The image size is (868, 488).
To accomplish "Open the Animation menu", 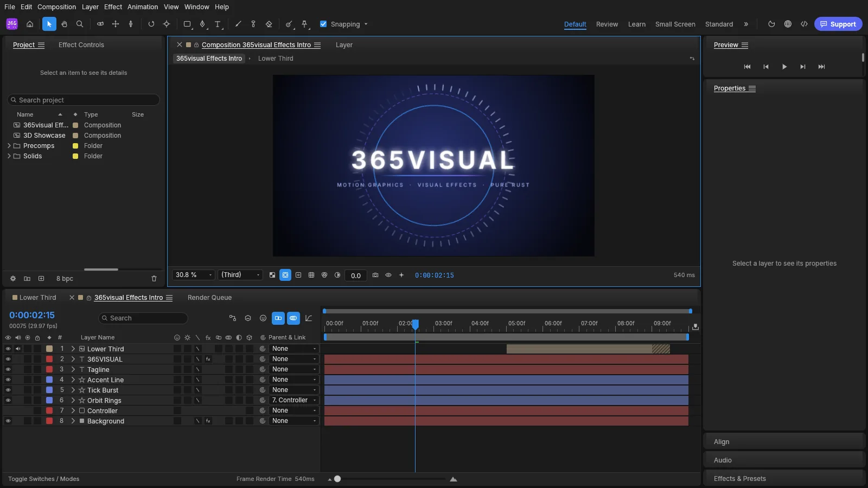I will (x=143, y=7).
